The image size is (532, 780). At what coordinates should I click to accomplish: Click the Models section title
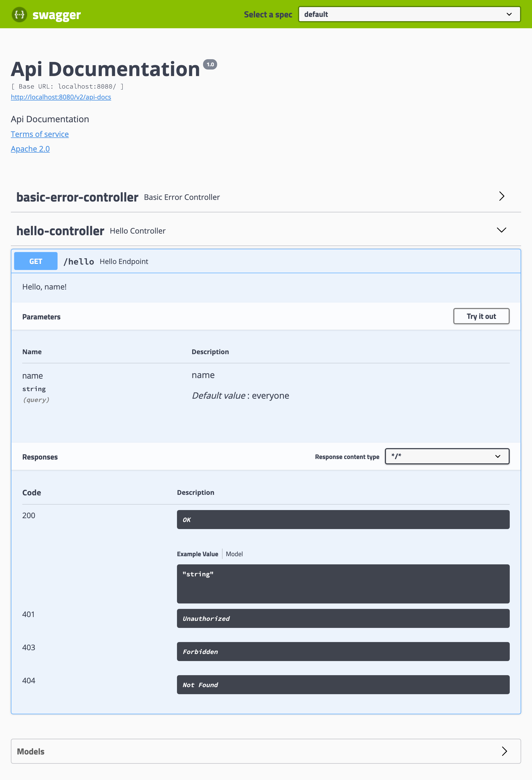[x=30, y=751]
